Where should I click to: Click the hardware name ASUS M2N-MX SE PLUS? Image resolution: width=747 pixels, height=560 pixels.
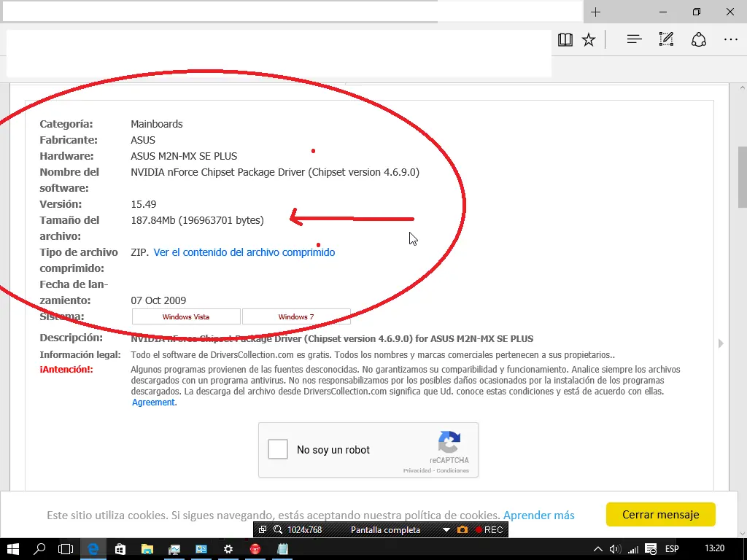point(184,156)
